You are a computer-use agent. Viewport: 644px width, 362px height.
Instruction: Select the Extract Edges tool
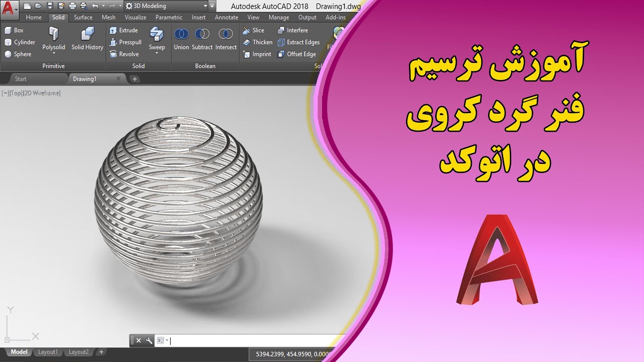click(299, 42)
